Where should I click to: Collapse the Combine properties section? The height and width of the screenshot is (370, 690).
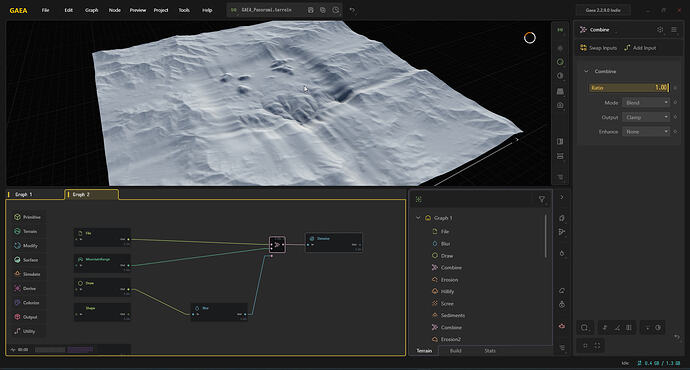click(x=586, y=71)
